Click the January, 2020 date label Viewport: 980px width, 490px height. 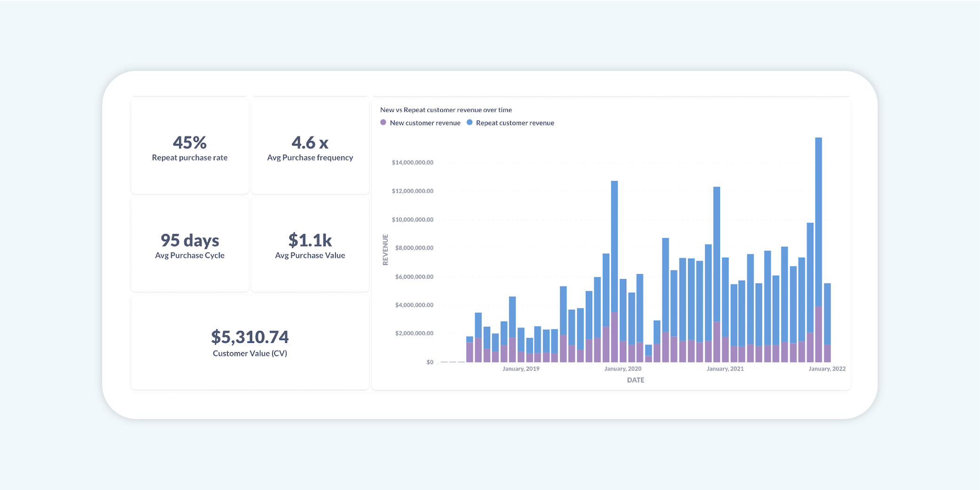point(623,369)
